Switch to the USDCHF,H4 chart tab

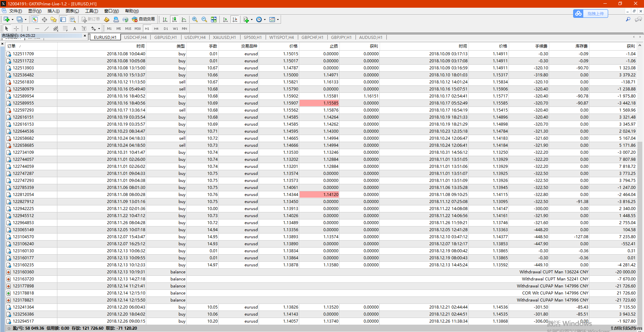pos(135,37)
